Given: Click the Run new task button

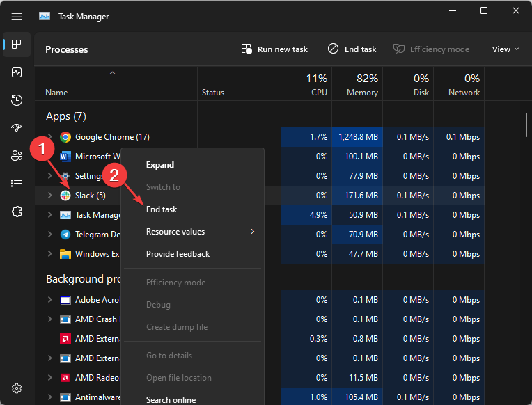Looking at the screenshot, I should pyautogui.click(x=274, y=49).
